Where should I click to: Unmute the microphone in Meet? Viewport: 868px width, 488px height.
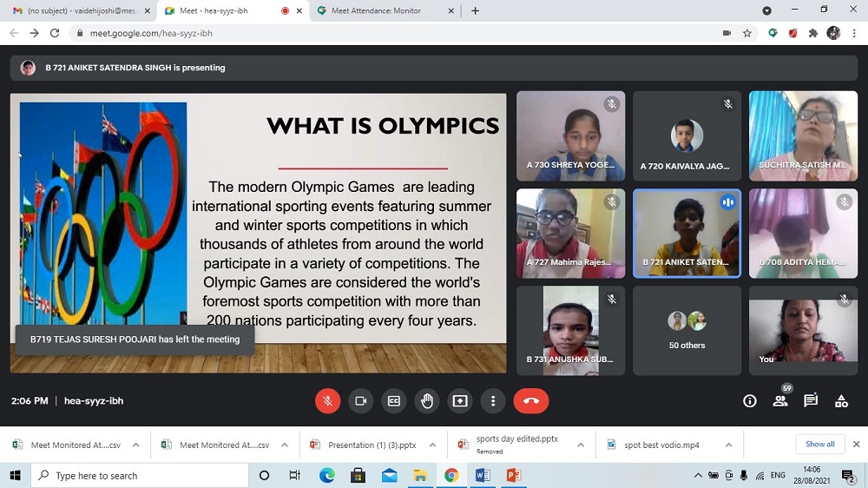pos(327,401)
